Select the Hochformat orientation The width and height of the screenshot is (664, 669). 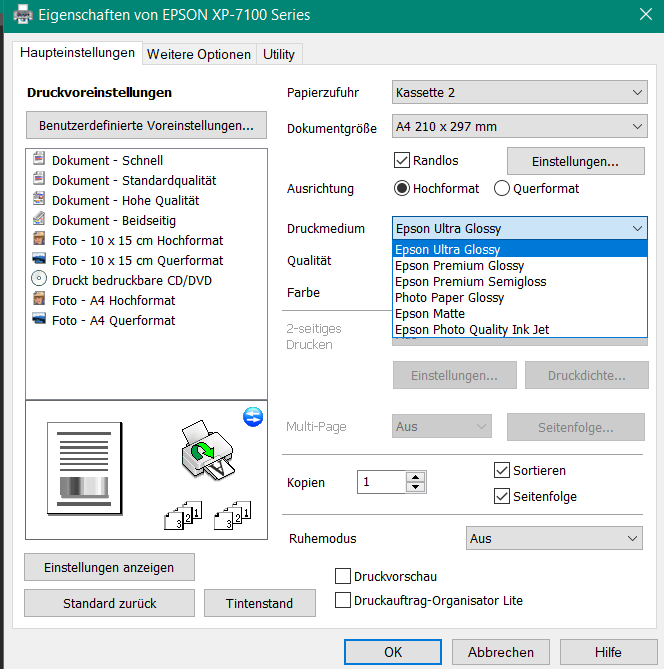(x=402, y=189)
